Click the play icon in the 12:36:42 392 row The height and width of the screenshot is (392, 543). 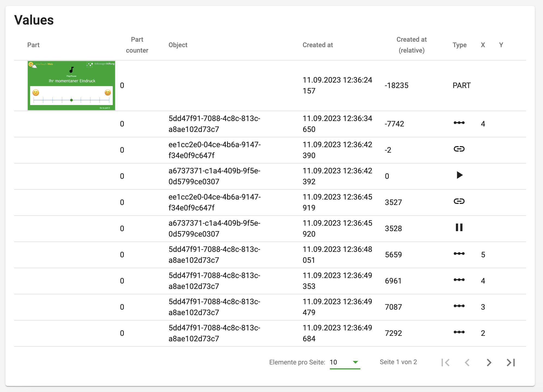460,175
